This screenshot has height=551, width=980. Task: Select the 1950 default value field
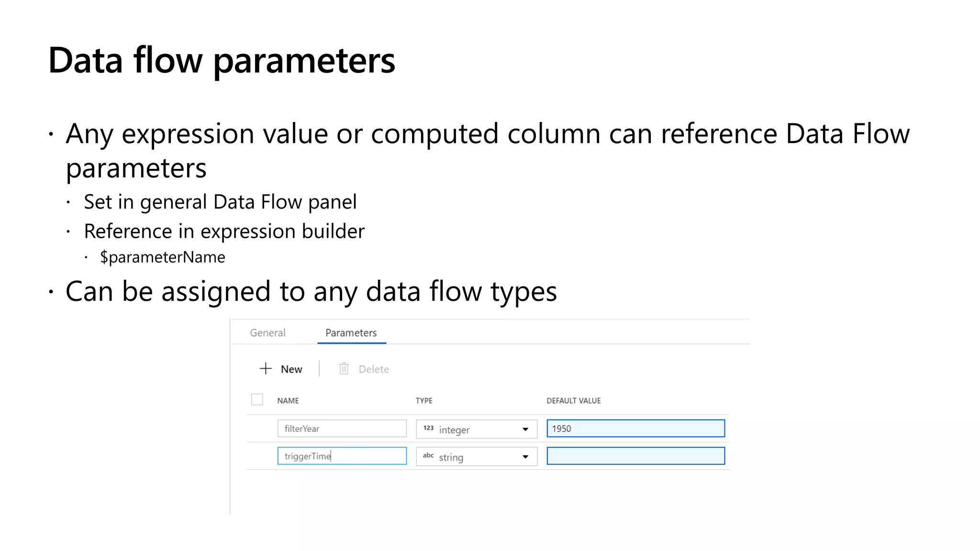tap(635, 429)
